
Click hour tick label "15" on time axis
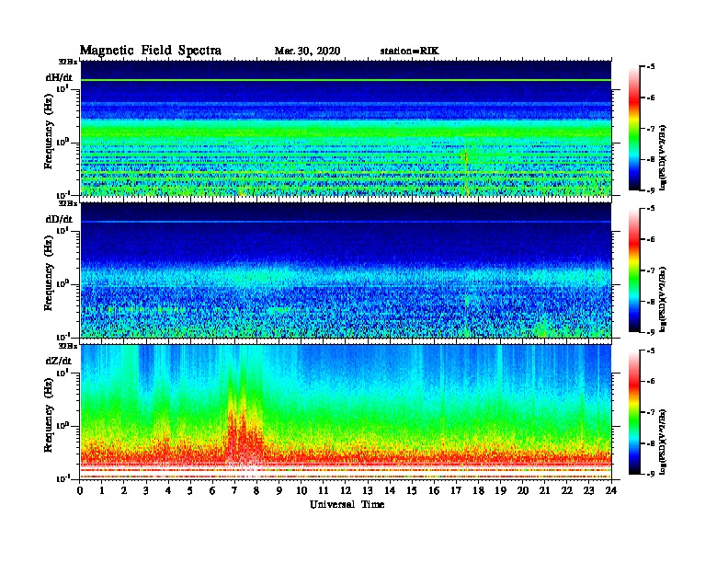point(412,491)
